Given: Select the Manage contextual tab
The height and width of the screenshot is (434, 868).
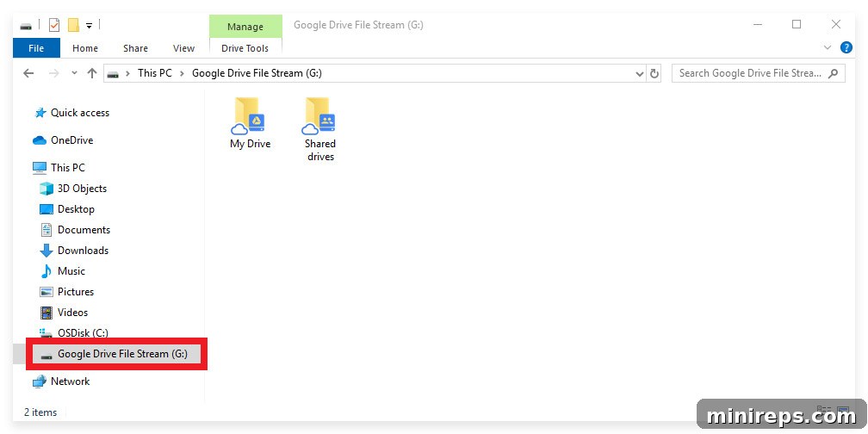Looking at the screenshot, I should 245,27.
